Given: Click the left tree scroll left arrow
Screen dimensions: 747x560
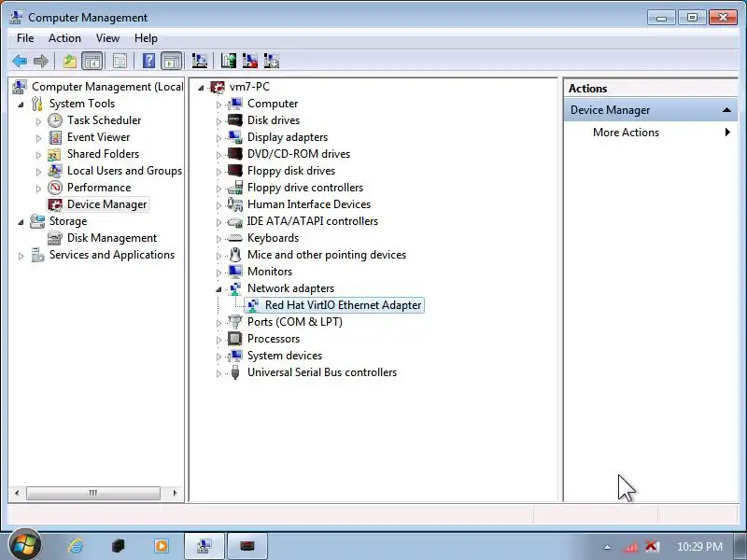Looking at the screenshot, I should click(17, 493).
